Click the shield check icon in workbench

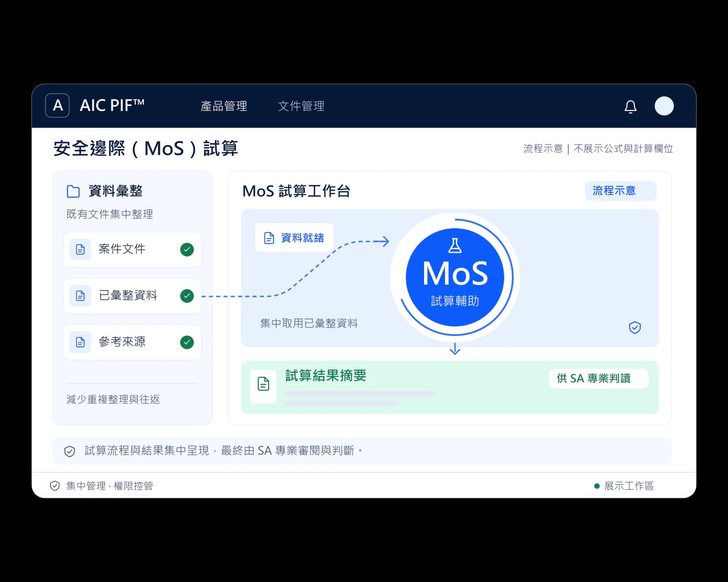tap(635, 327)
